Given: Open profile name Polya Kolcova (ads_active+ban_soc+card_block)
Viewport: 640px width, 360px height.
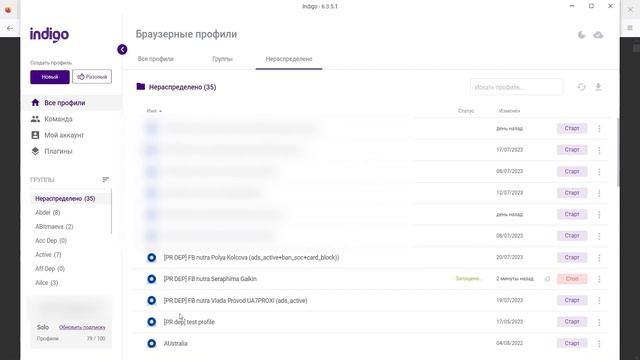Looking at the screenshot, I should (x=251, y=258).
